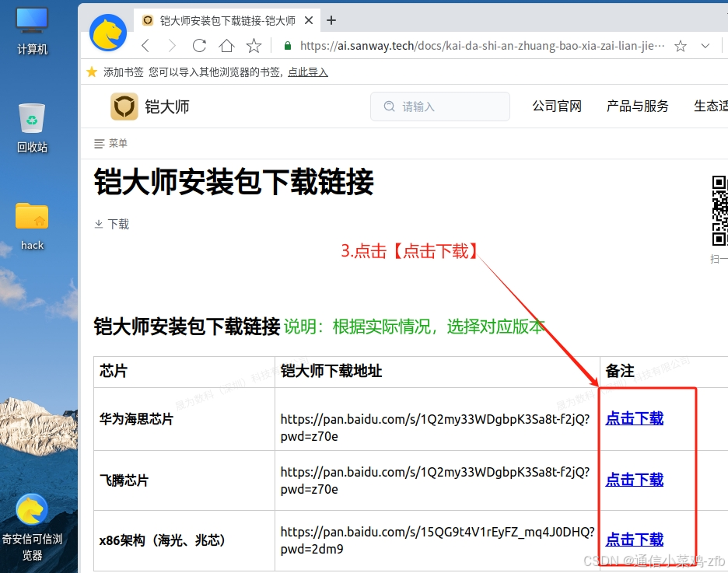
Task: Click the 飞腾芯片 row download URL text
Action: 435,480
